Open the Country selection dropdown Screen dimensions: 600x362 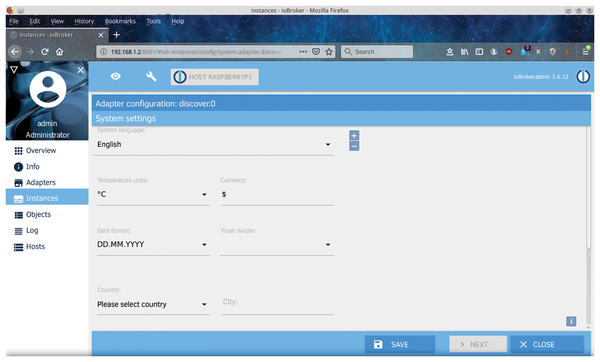point(153,305)
